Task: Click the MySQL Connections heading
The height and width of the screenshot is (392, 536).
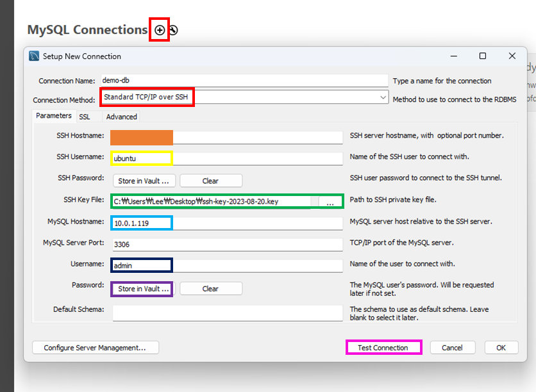Action: tap(87, 29)
